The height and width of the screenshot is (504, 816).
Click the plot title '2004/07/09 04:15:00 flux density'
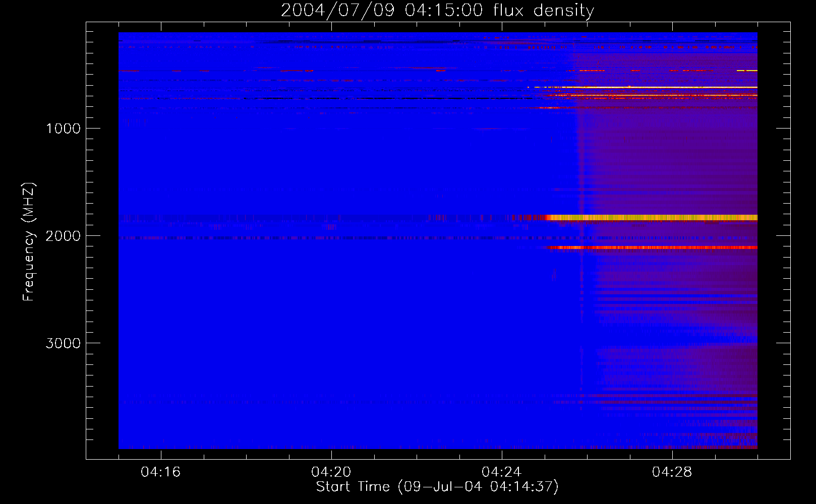tap(437, 11)
